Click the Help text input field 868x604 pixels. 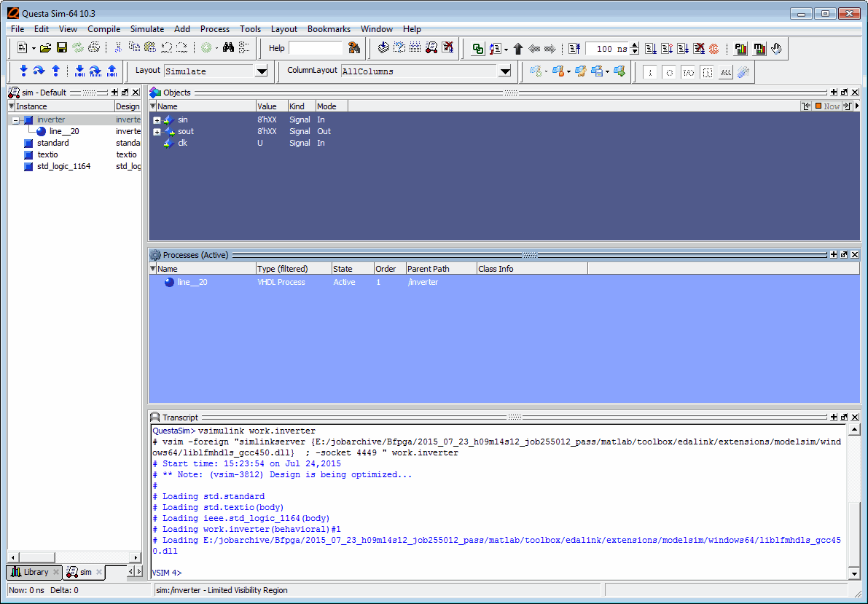point(316,48)
